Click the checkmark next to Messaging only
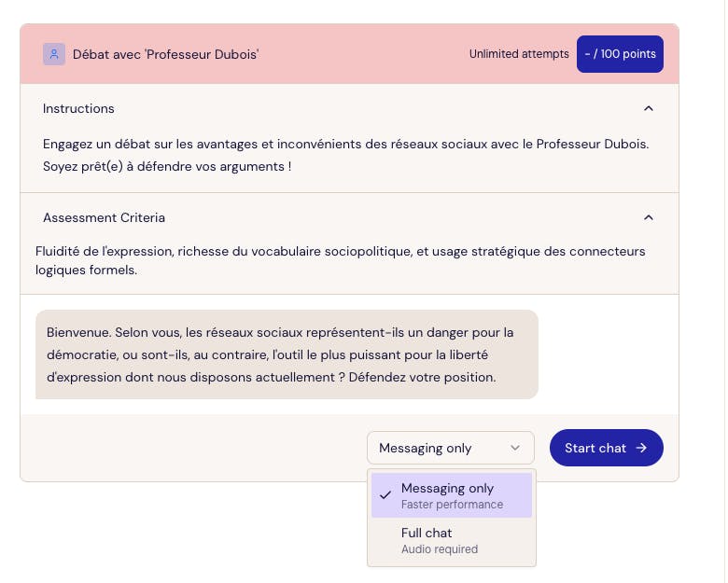728x583 pixels. (x=385, y=495)
